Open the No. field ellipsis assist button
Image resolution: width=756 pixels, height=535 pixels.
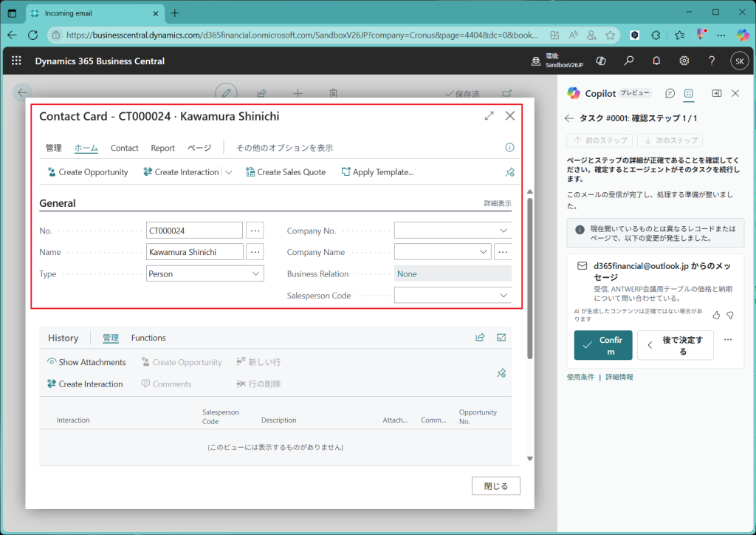click(255, 231)
